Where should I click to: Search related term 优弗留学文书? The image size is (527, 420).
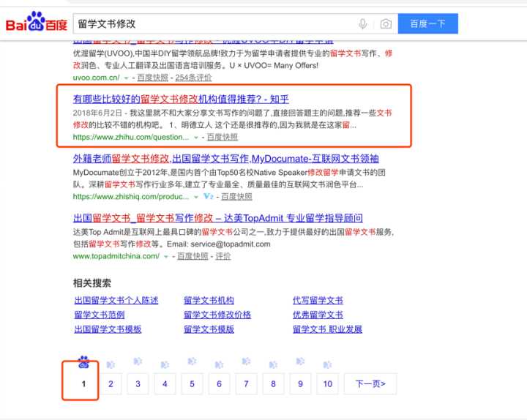(318, 315)
